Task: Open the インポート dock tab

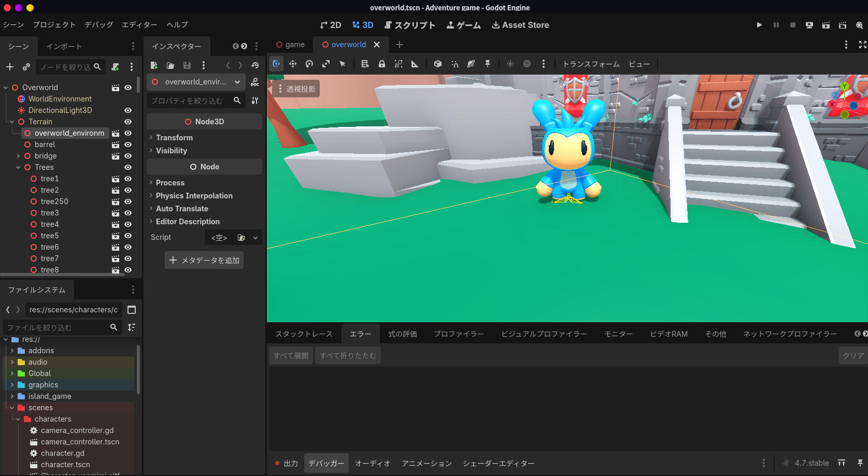Action: pyautogui.click(x=64, y=47)
